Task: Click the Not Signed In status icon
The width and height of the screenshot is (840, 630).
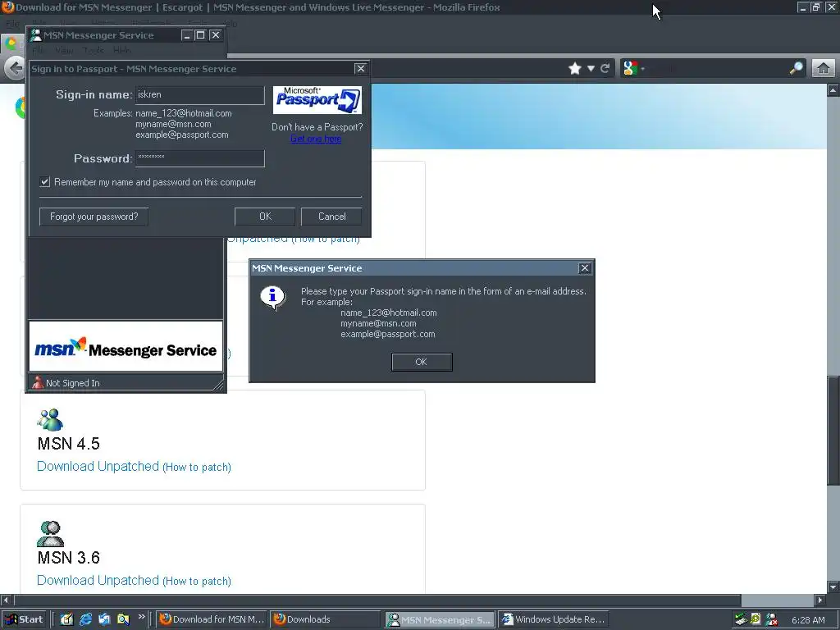Action: tap(38, 382)
